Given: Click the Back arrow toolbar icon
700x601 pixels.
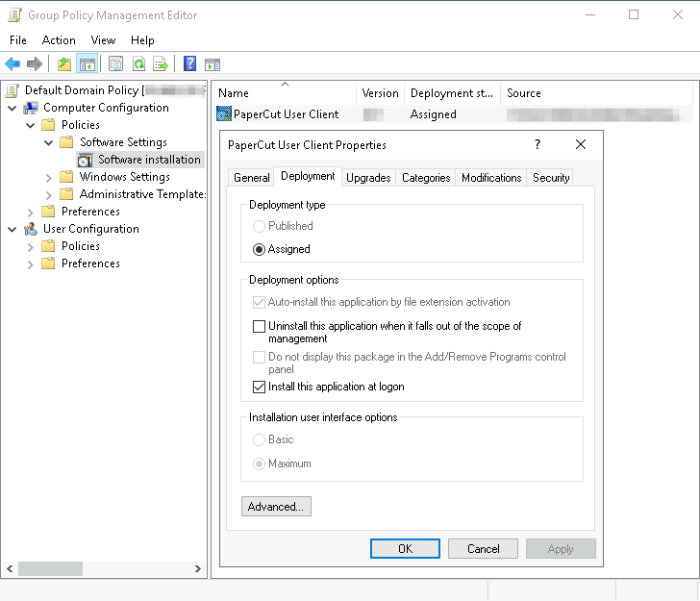Looking at the screenshot, I should [x=12, y=64].
